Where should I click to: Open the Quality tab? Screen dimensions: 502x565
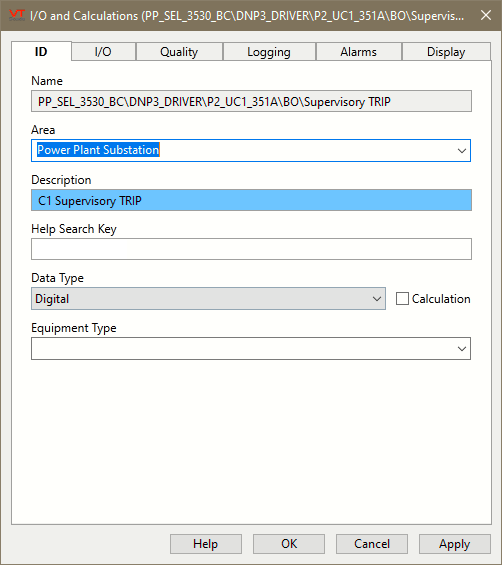click(179, 52)
